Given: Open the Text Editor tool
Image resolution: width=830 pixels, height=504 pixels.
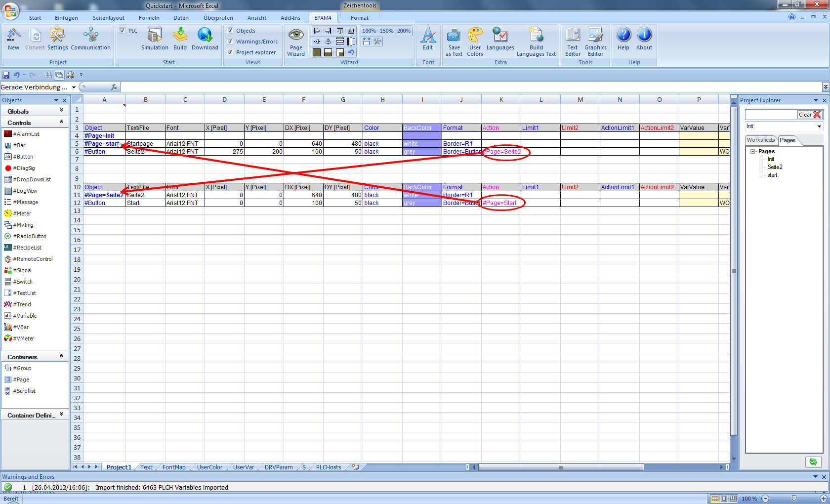Looking at the screenshot, I should click(x=573, y=42).
